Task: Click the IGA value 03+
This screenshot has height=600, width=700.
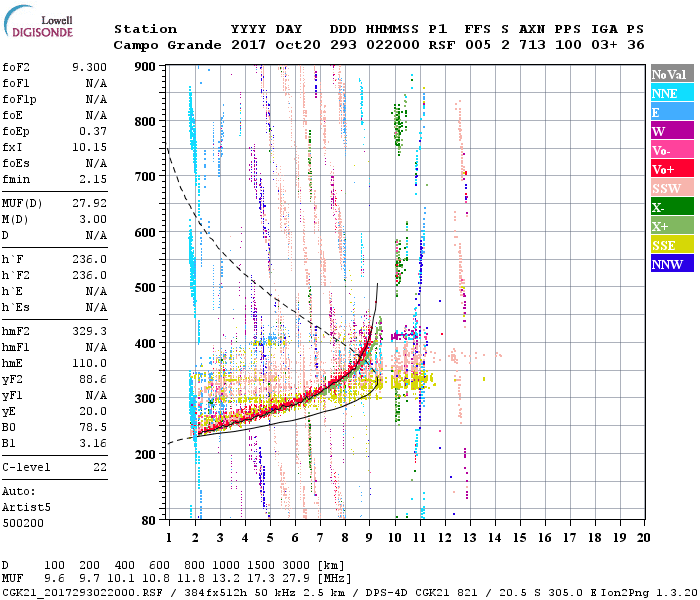Action: point(604,45)
